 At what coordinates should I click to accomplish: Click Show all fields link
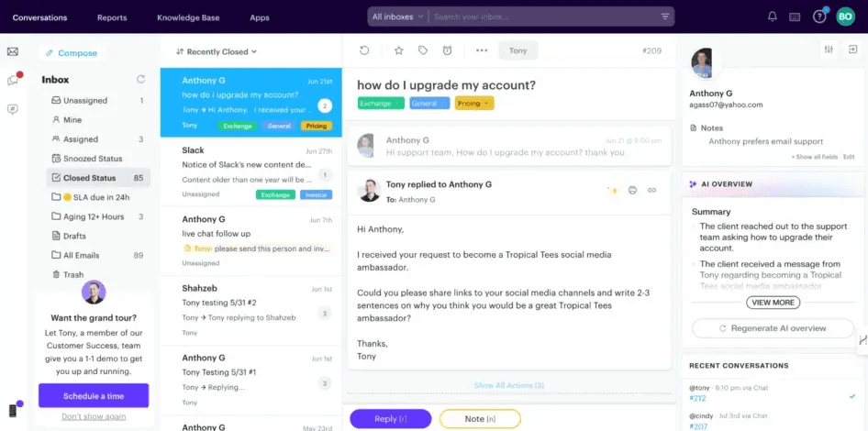[x=814, y=157]
